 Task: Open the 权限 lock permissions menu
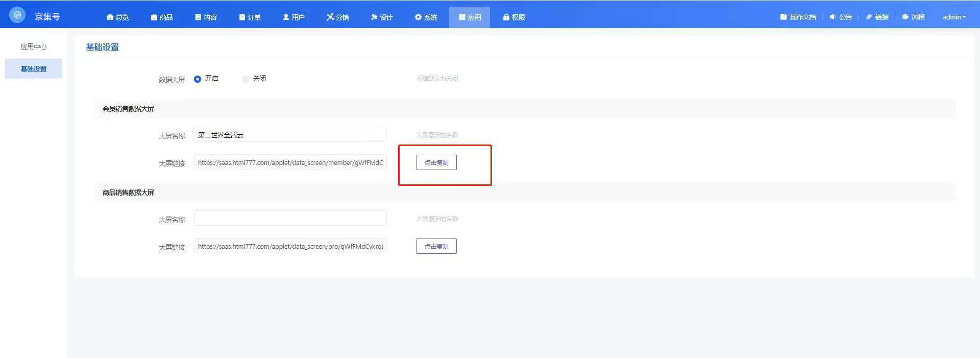[514, 17]
